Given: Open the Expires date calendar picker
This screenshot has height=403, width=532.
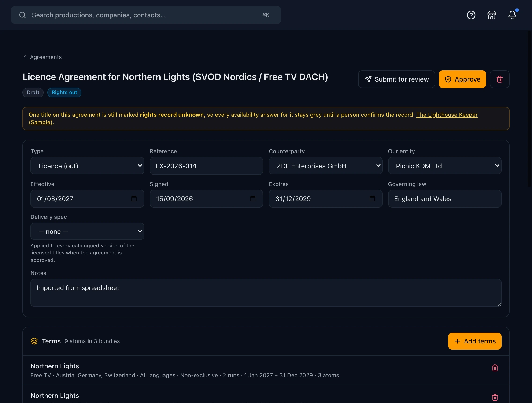Looking at the screenshot, I should [x=372, y=198].
